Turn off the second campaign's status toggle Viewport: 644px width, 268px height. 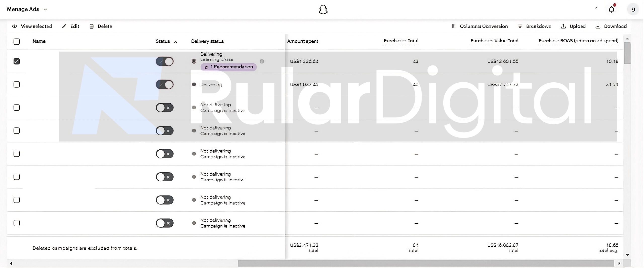[165, 84]
